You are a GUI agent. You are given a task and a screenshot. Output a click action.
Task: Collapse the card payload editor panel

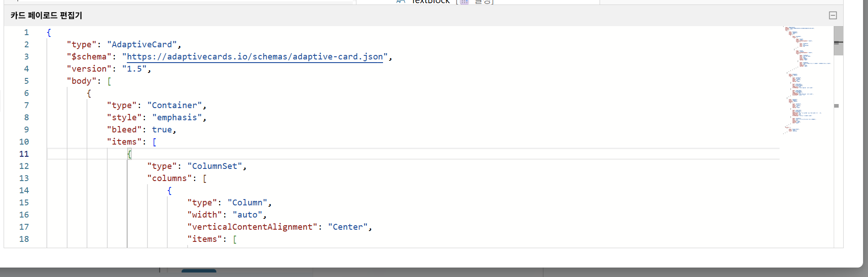pos(833,15)
